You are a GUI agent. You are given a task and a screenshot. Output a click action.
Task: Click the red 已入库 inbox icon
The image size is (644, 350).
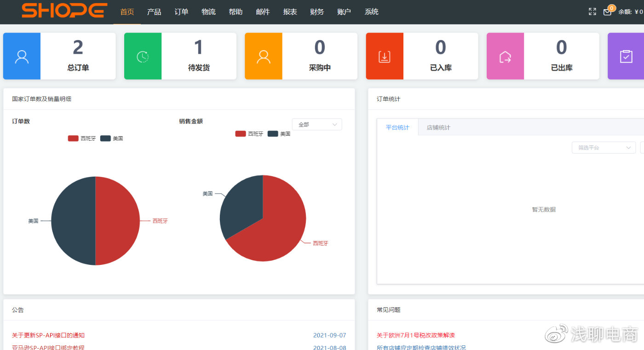pos(384,56)
